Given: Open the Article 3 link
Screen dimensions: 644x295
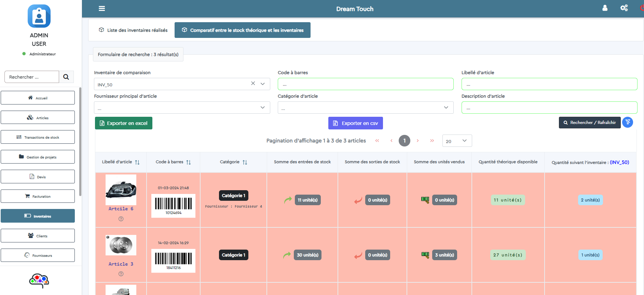Looking at the screenshot, I should [x=121, y=264].
